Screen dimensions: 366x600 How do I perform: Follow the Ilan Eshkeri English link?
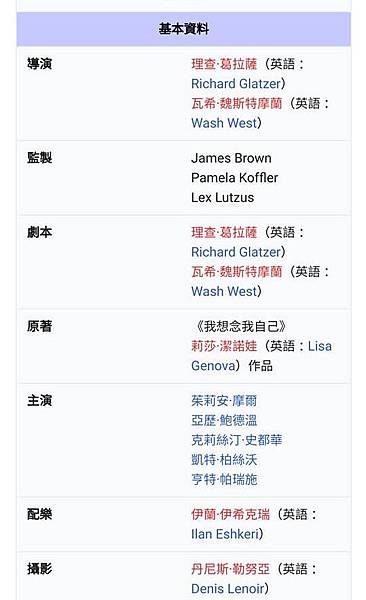point(225,534)
